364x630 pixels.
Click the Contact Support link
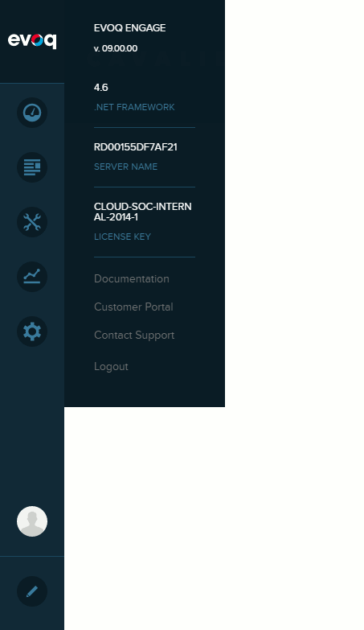134,335
